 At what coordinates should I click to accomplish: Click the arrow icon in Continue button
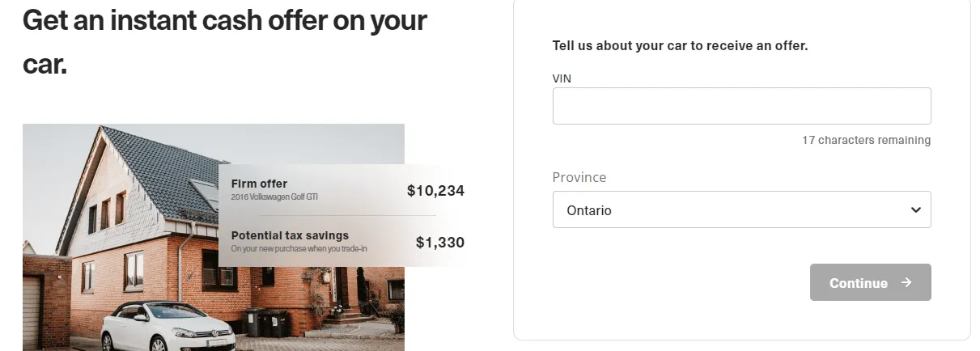pyautogui.click(x=906, y=282)
